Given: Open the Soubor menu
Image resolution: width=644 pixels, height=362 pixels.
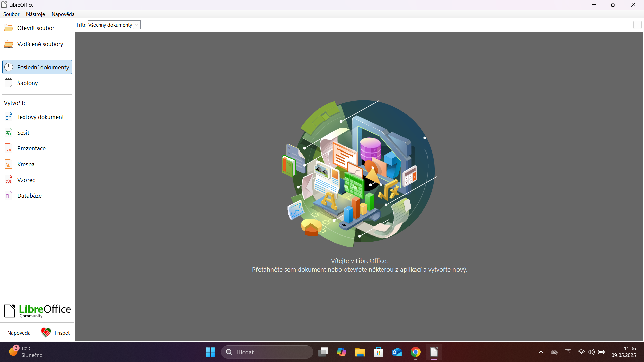Looking at the screenshot, I should [11, 14].
